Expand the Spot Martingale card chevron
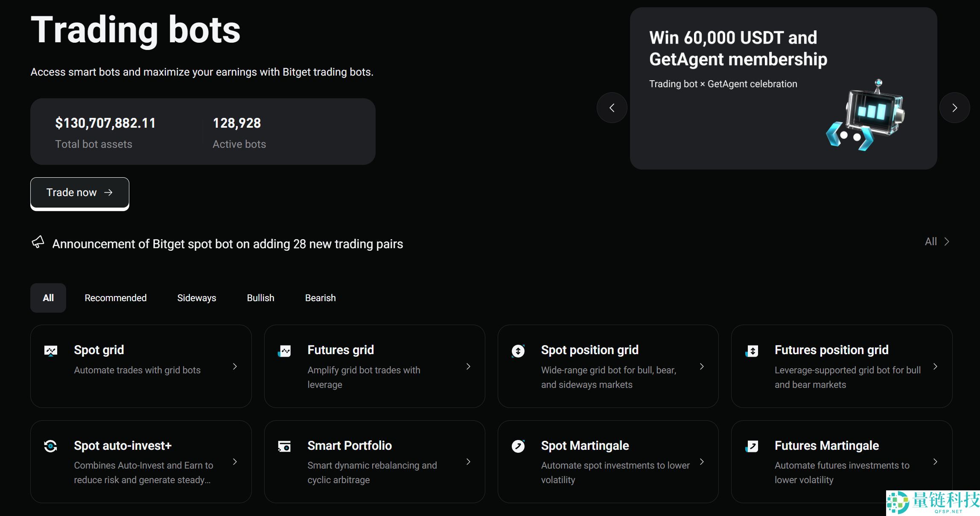Image resolution: width=980 pixels, height=516 pixels. [x=702, y=462]
